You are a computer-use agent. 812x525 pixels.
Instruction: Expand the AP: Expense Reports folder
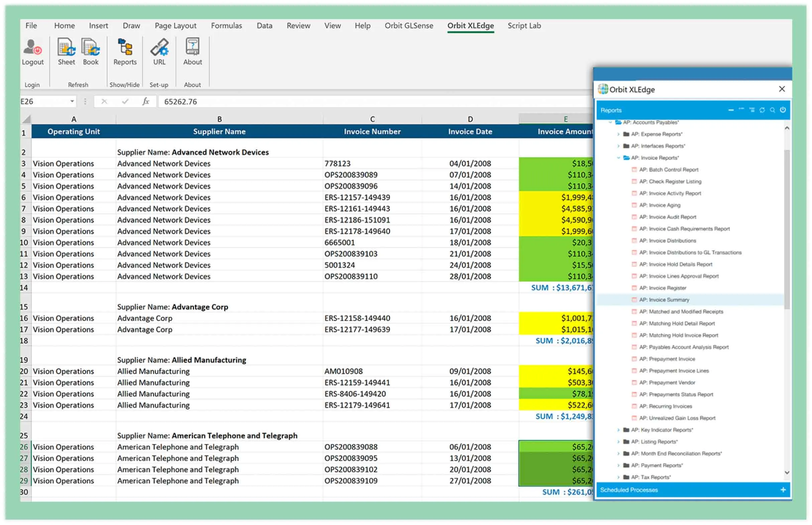(618, 134)
